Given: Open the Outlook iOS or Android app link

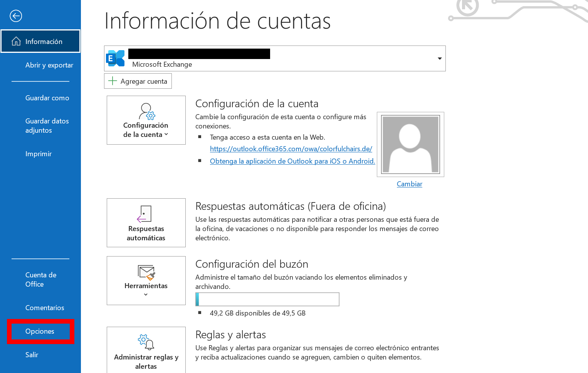Looking at the screenshot, I should pyautogui.click(x=292, y=161).
